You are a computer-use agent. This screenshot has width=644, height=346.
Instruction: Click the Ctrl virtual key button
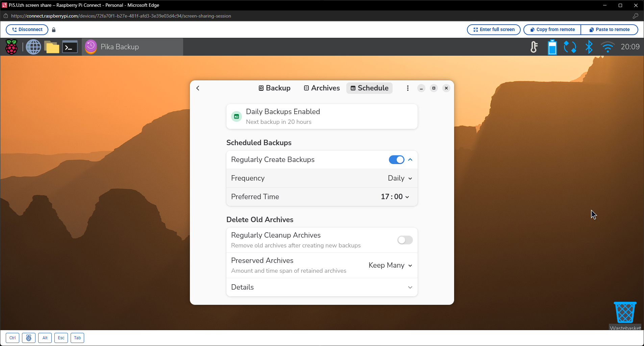13,338
